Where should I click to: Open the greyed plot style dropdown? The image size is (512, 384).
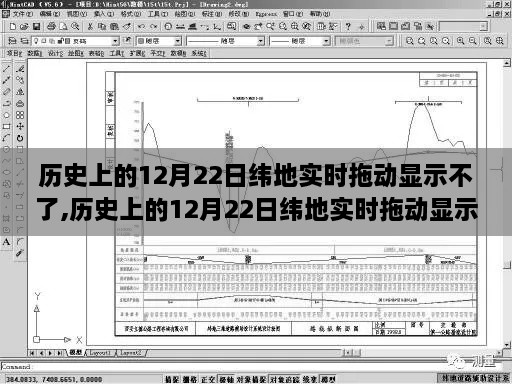(389, 41)
